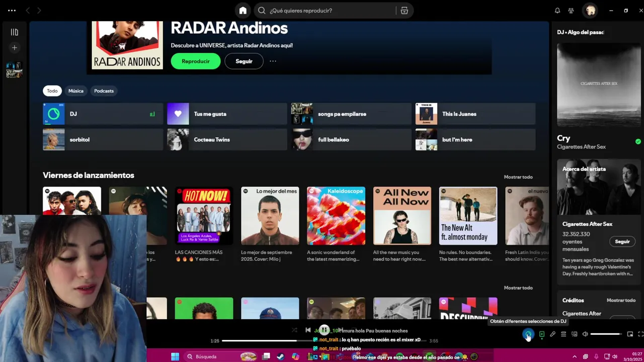Show all for Viernes de lanzamientos
The height and width of the screenshot is (362, 644).
click(518, 177)
